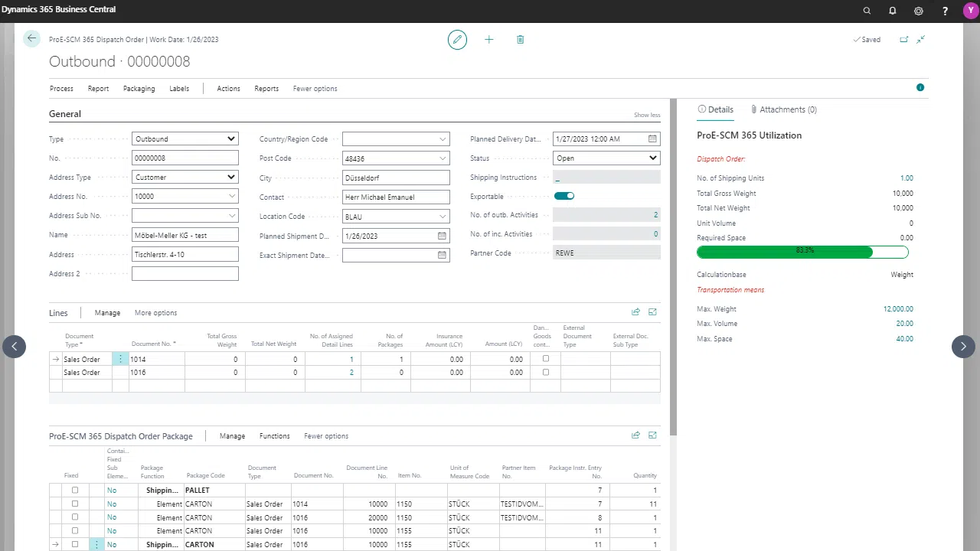980x551 pixels.
Task: Go to next record arrow
Action: pos(964,346)
